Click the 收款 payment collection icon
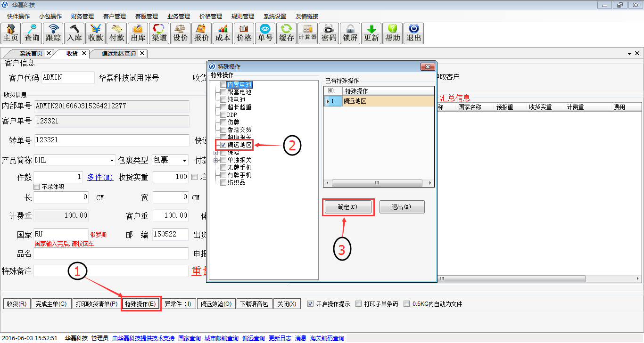The width and height of the screenshot is (644, 343). pos(96,33)
